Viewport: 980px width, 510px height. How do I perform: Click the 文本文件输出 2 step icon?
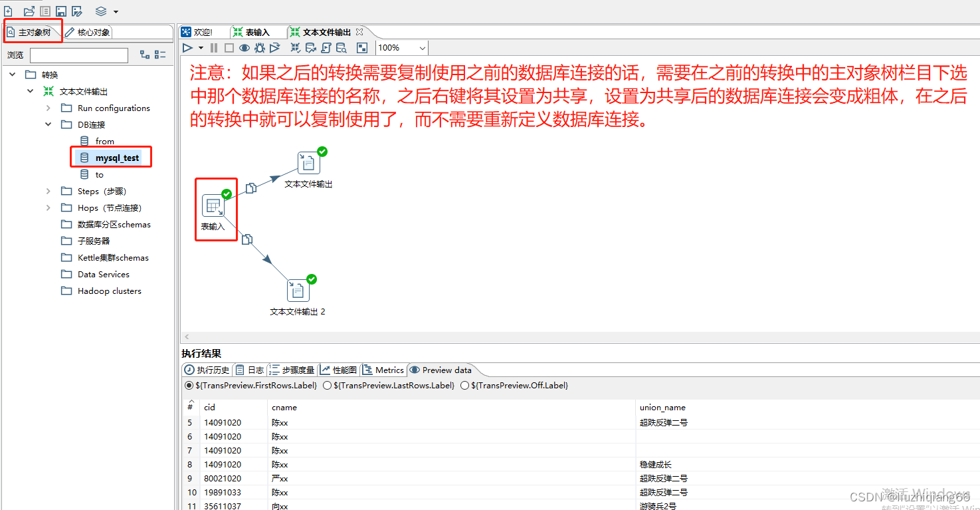point(298,291)
